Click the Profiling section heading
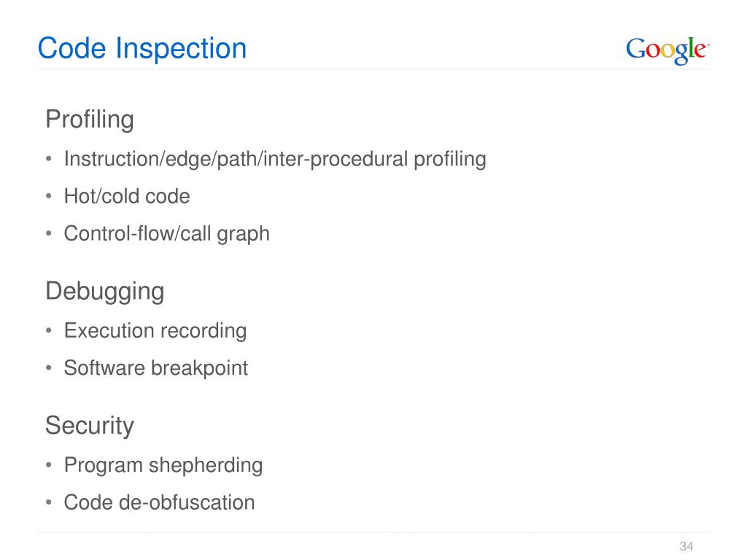The width and height of the screenshot is (747, 560). point(90,120)
